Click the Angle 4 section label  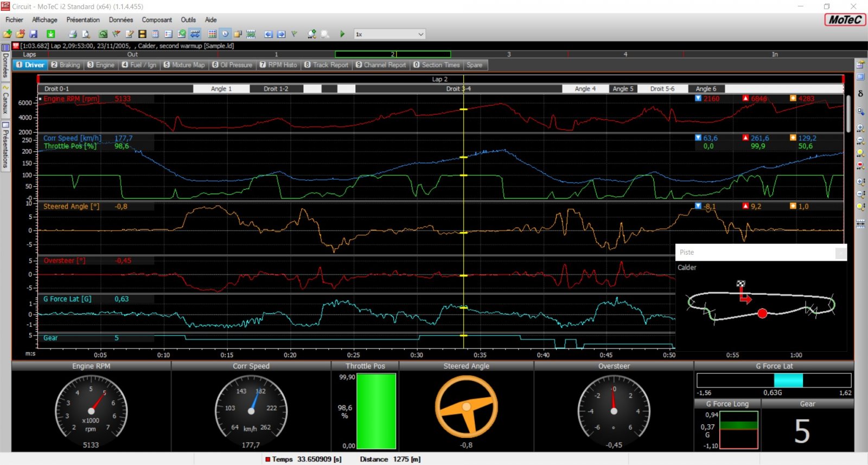pyautogui.click(x=585, y=89)
